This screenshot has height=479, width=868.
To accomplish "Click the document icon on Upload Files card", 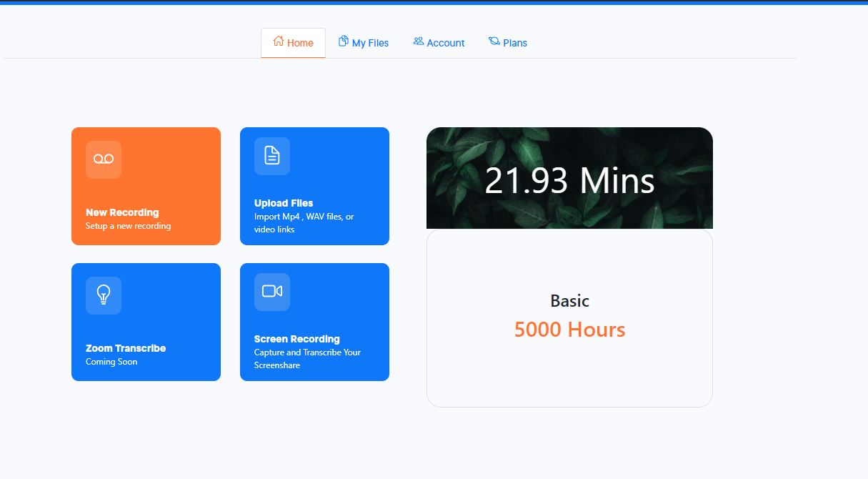I will [272, 156].
